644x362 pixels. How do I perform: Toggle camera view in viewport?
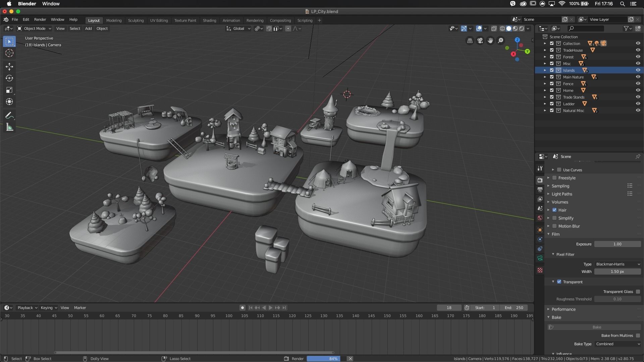tap(480, 41)
